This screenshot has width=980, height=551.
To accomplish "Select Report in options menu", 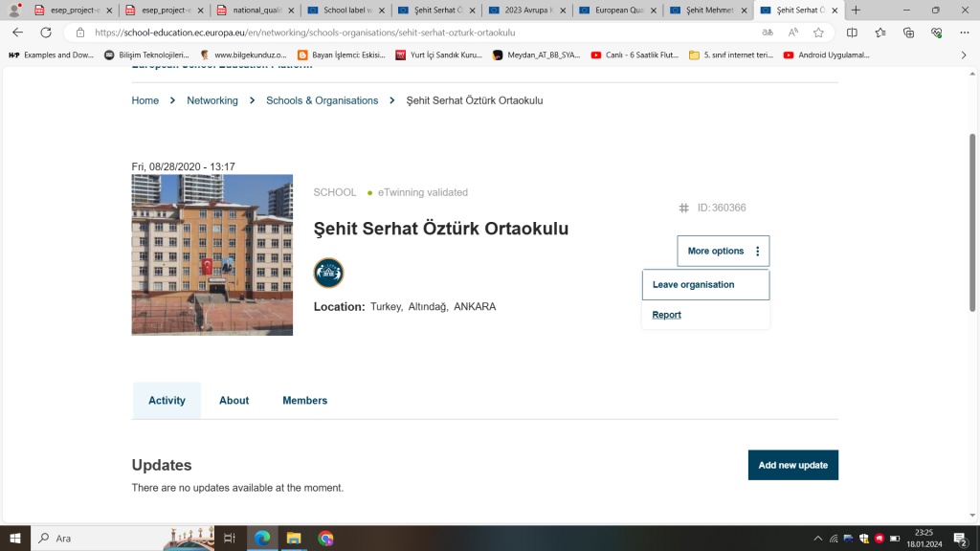I will coord(666,315).
